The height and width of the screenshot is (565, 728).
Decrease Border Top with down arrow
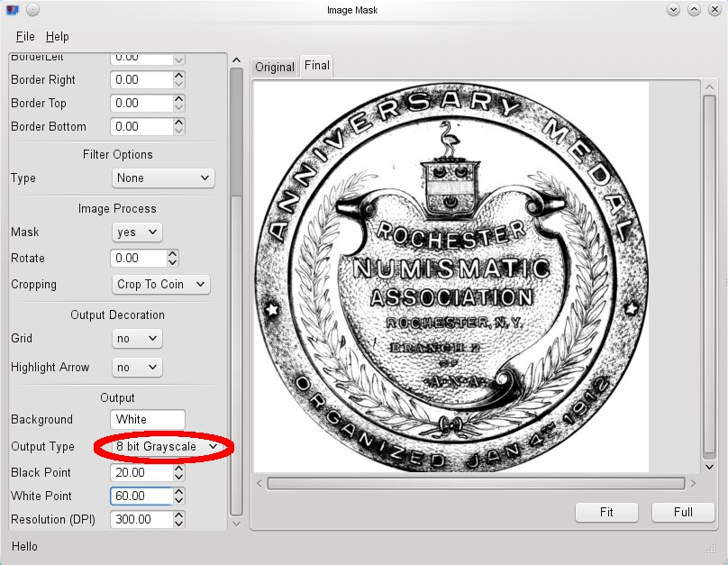[179, 107]
